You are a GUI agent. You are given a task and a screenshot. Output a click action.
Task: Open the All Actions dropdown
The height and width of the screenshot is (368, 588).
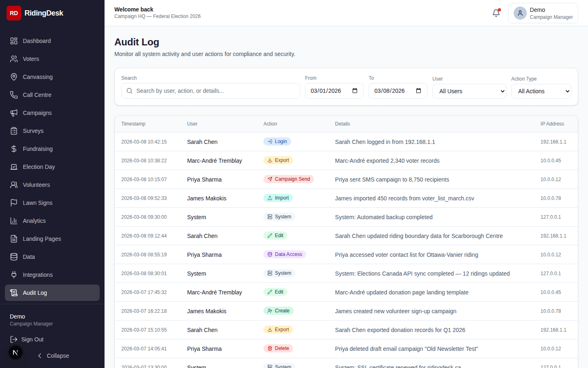coord(541,91)
